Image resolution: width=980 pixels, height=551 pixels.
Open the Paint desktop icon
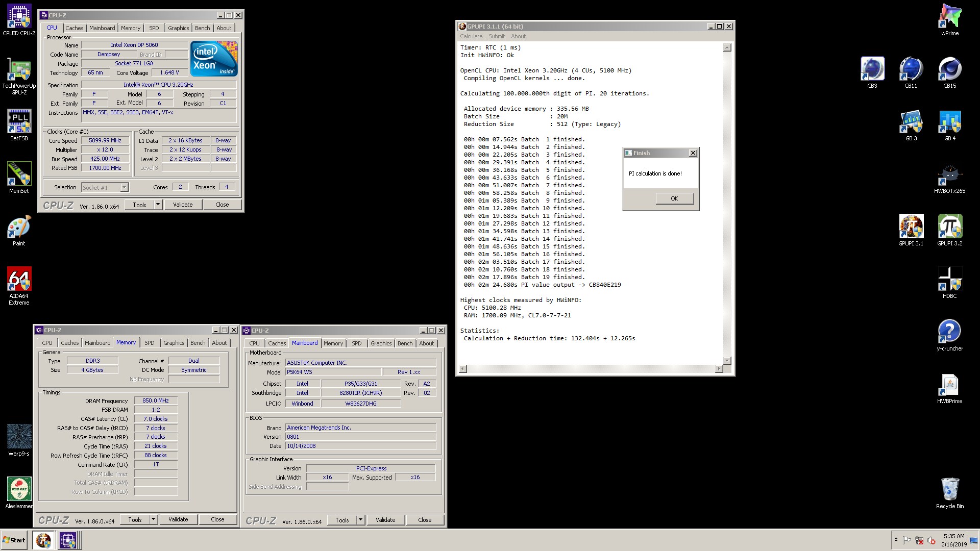(x=19, y=231)
